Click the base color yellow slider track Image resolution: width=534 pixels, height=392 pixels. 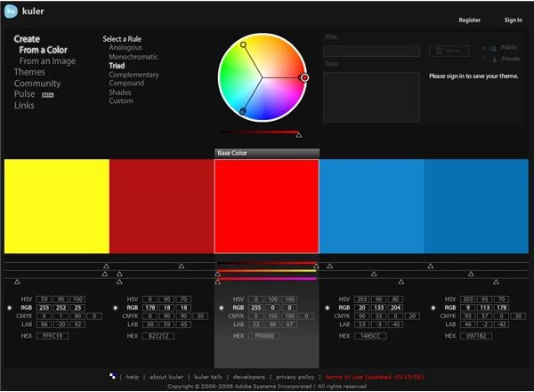pyautogui.click(x=267, y=271)
